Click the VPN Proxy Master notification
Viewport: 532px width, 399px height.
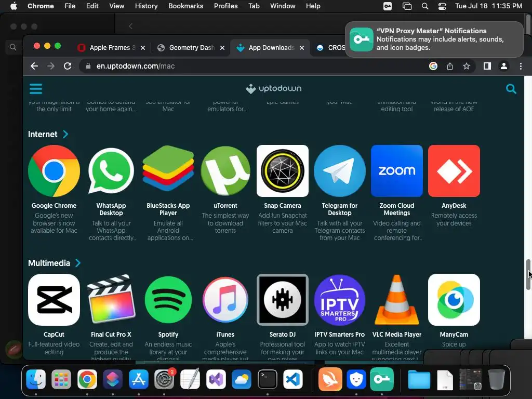tap(434, 39)
